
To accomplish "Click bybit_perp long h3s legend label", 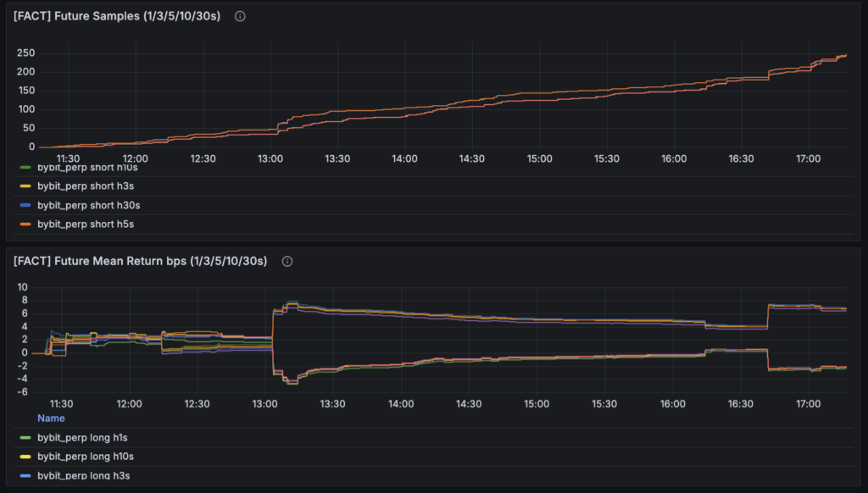I will pyautogui.click(x=81, y=475).
